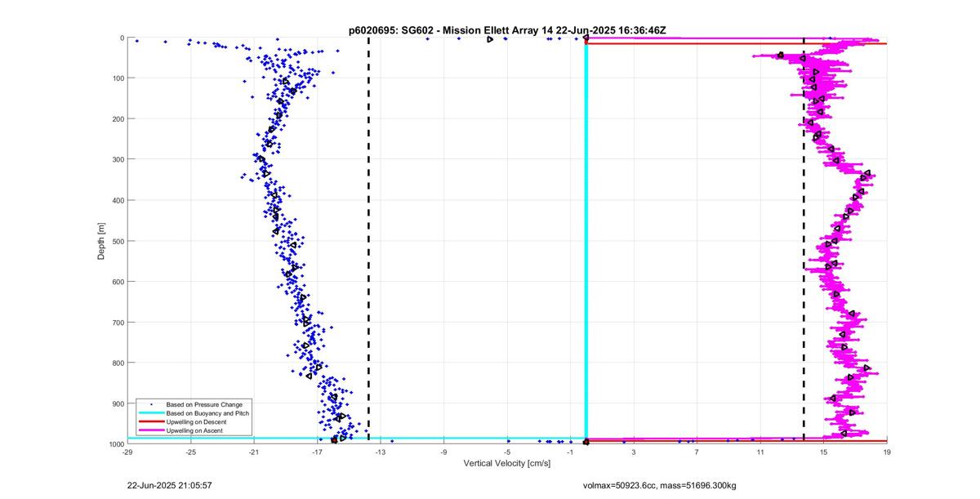Click the red horizontal line near plot top
The height and width of the screenshot is (499, 980).
tap(737, 43)
